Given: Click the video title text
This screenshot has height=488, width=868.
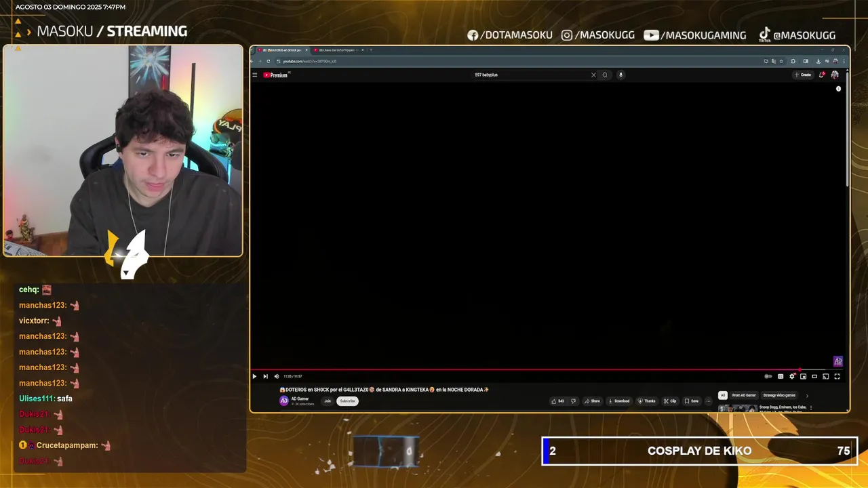Looking at the screenshot, I should [x=384, y=390].
